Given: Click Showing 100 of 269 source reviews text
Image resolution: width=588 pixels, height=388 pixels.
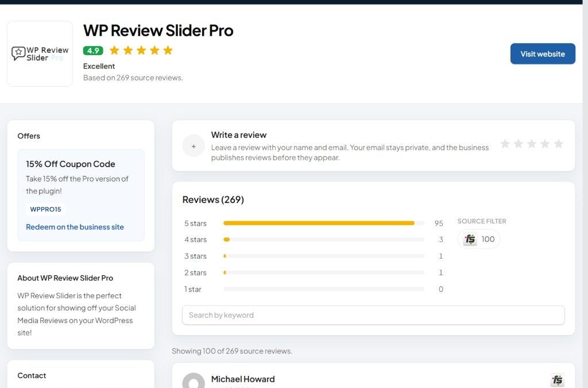Looking at the screenshot, I should pyautogui.click(x=232, y=351).
